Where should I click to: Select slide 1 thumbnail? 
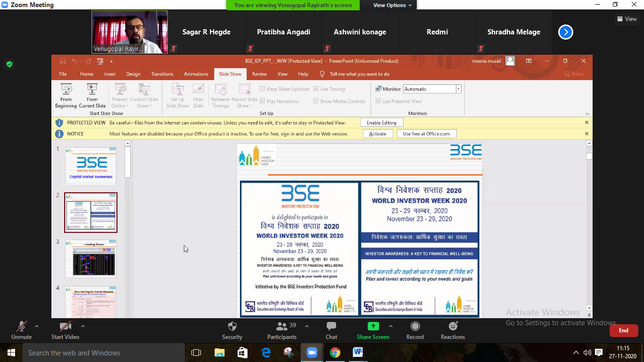click(91, 165)
